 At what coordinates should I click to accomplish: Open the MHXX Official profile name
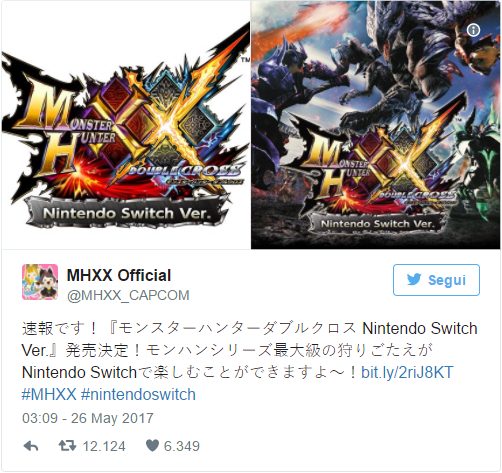pyautogui.click(x=119, y=275)
